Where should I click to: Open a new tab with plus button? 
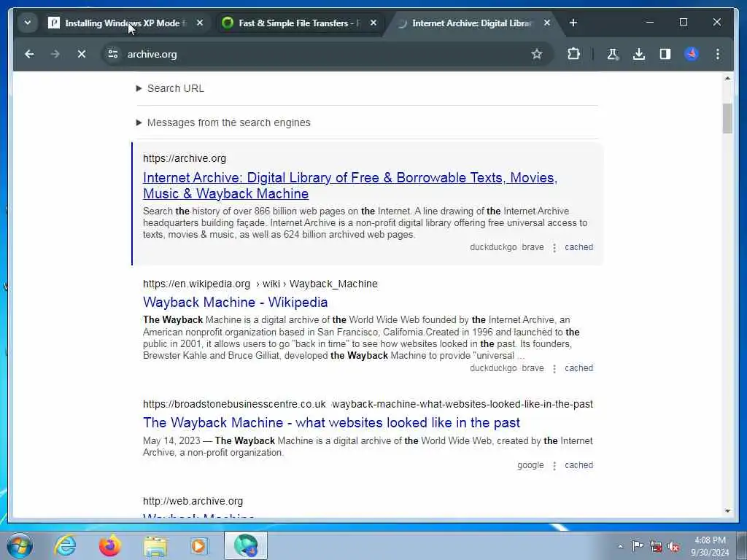(573, 23)
